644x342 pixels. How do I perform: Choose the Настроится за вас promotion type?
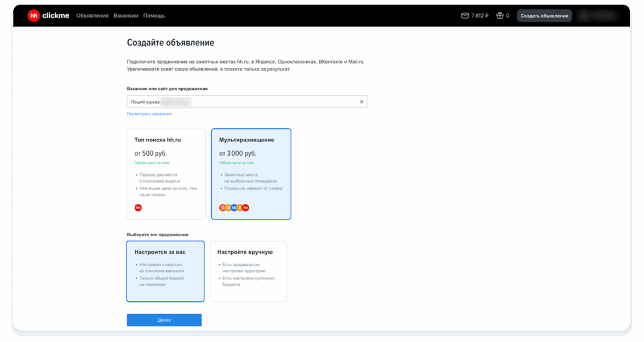tap(165, 271)
